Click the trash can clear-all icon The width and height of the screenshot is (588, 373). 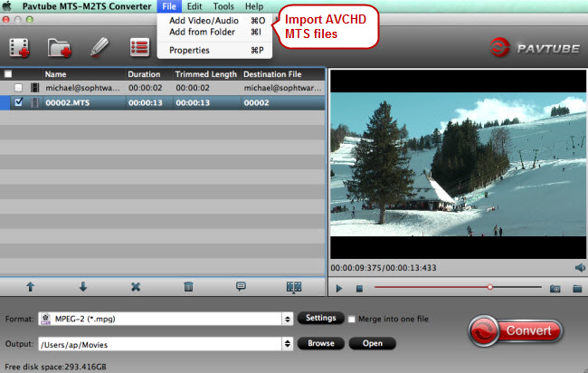[x=188, y=287]
